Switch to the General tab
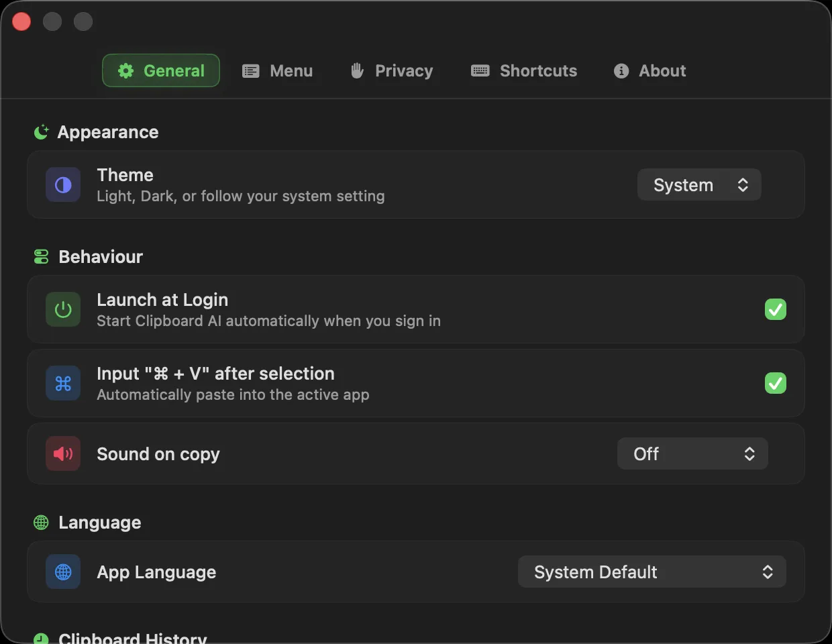Image resolution: width=832 pixels, height=644 pixels. click(x=161, y=70)
